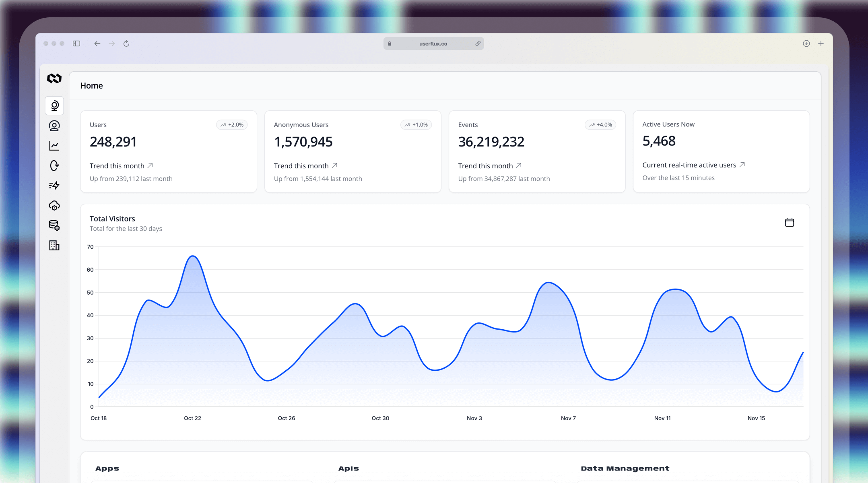Open the company building sidebar icon
The height and width of the screenshot is (483, 868).
[54, 246]
